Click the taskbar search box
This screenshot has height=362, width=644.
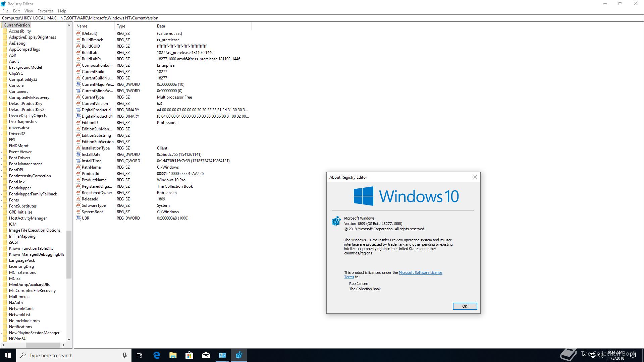coord(74,355)
